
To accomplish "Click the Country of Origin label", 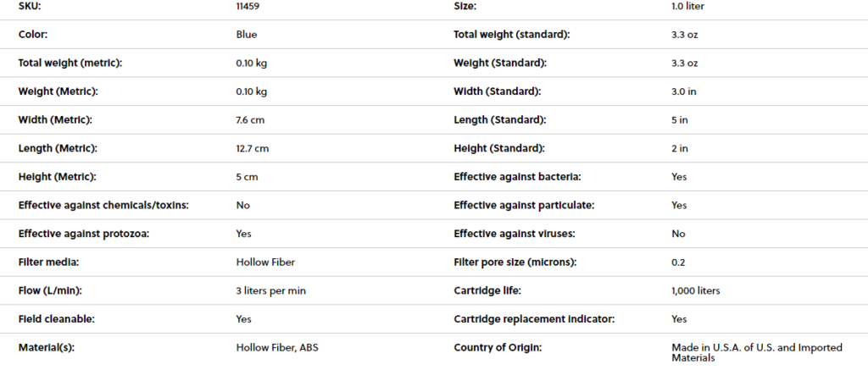I will [497, 347].
